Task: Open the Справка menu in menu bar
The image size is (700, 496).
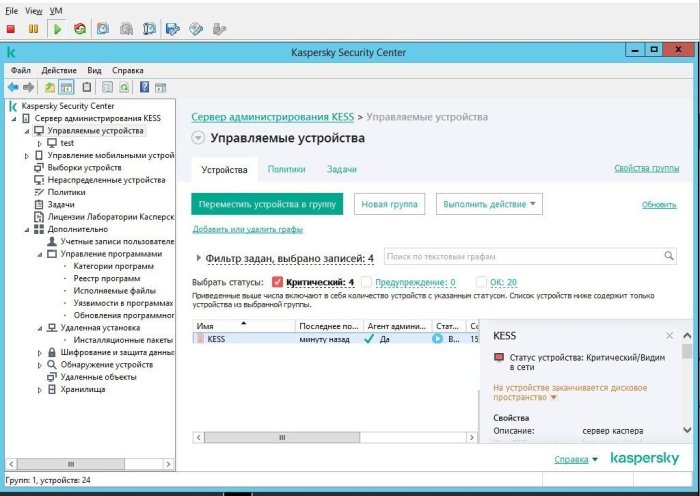Action: 128,71
